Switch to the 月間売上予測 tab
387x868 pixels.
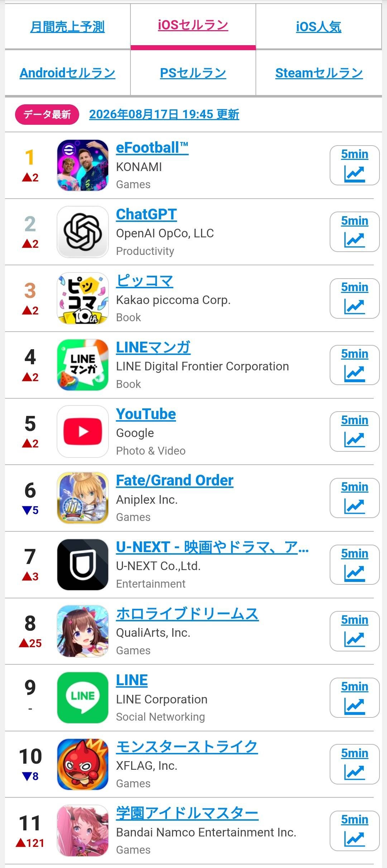(x=67, y=27)
